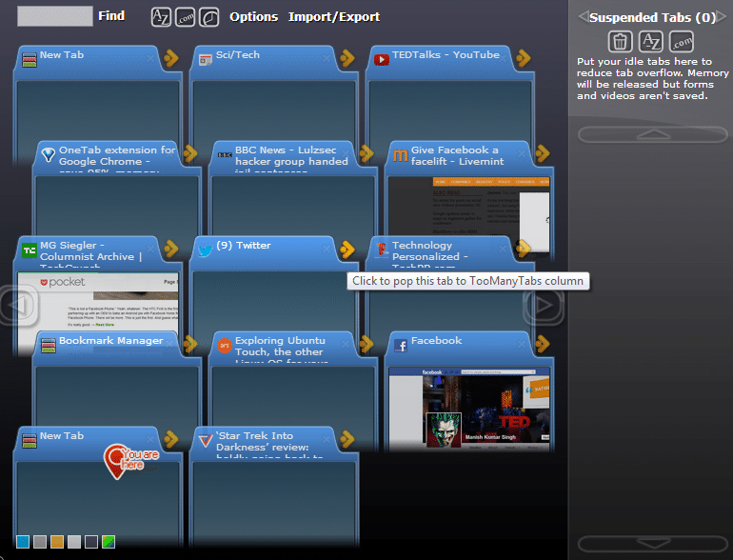Open the MG Siegler pocket page thumbnail

98,301
